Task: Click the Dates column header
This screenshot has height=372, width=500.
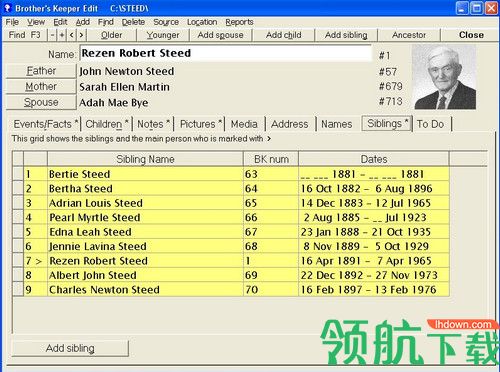Action: pos(374,159)
